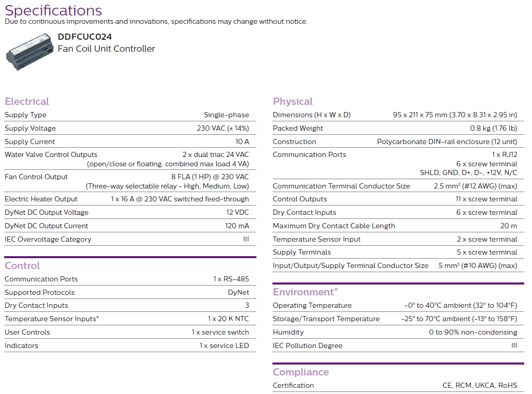Click the Electric Heater Output label
Viewport: 532px width, 394px height.
pyautogui.click(x=41, y=199)
